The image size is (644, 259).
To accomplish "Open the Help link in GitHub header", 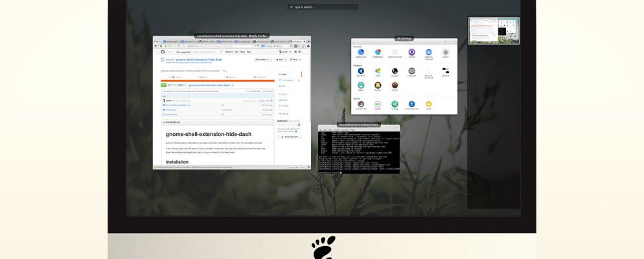I will point(249,52).
